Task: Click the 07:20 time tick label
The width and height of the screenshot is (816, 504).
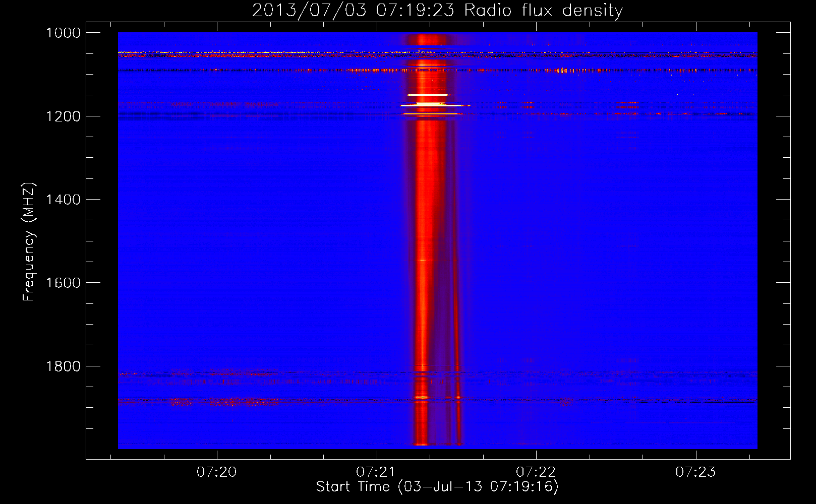Action: (x=217, y=472)
